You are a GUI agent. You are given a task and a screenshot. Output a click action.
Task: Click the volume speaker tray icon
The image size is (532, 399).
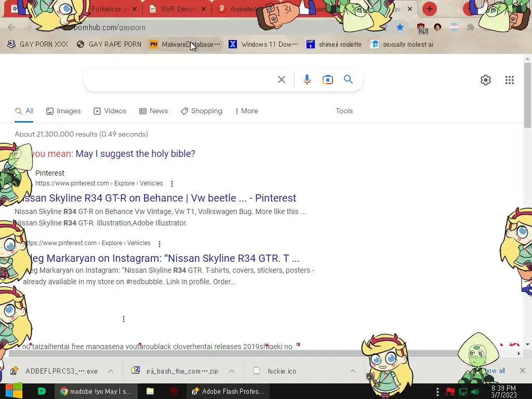tap(475, 392)
